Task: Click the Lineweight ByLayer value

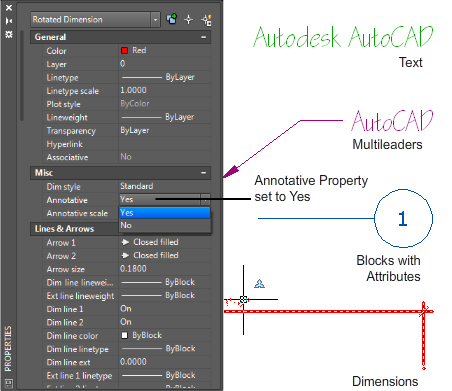Action: [165, 117]
